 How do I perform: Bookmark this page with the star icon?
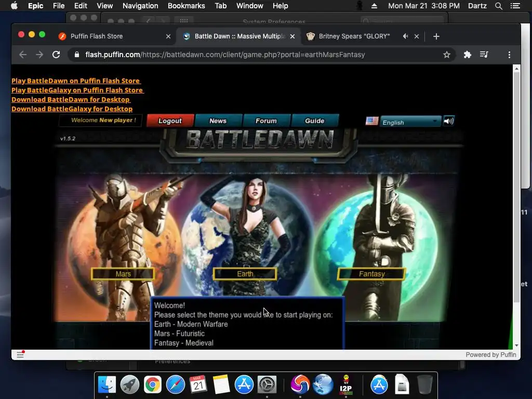click(446, 55)
